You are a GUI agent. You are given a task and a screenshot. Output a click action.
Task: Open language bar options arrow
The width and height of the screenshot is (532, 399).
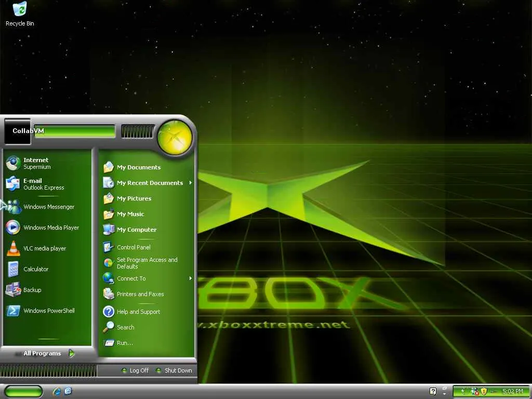(444, 393)
